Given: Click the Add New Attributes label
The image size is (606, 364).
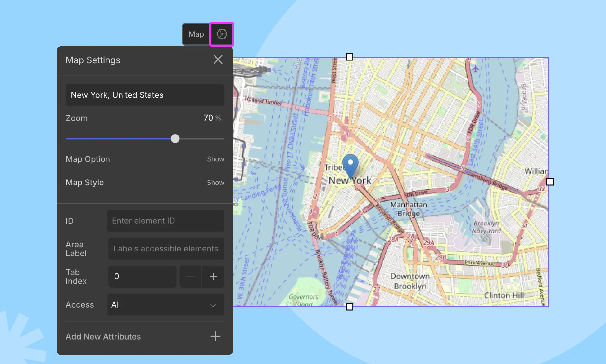Looking at the screenshot, I should coord(103,337).
